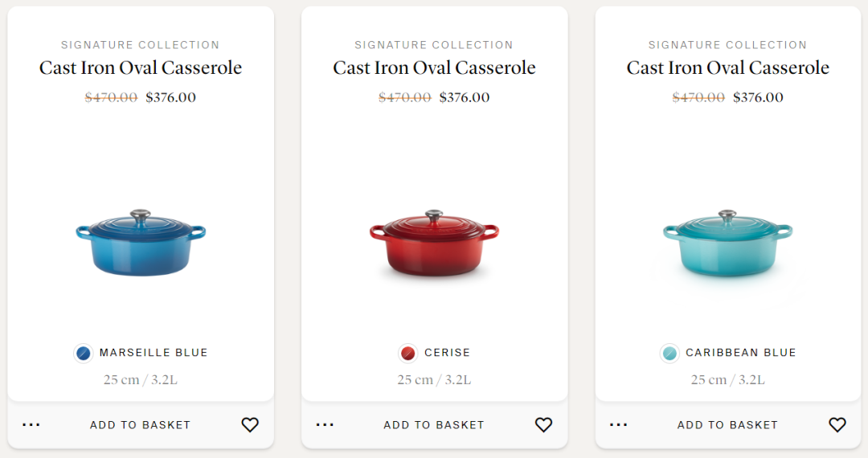
Task: Click product title on the Cerise card
Action: coord(434,68)
